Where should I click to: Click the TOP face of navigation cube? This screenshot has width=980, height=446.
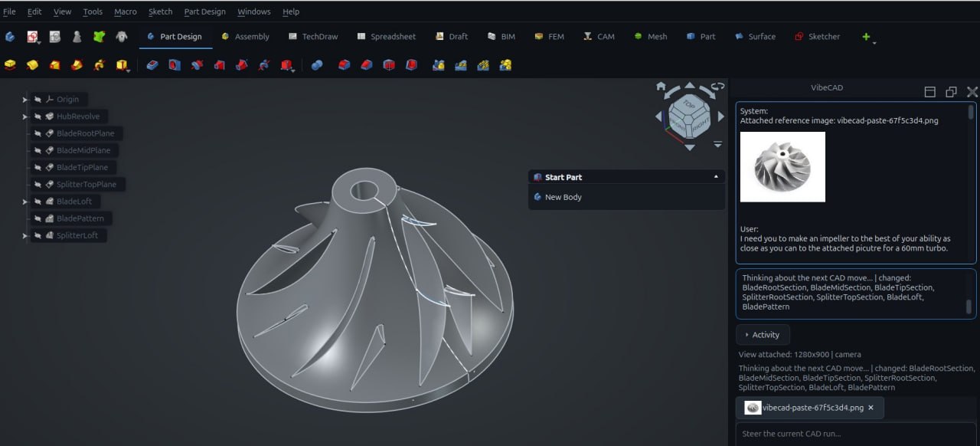[x=689, y=104]
